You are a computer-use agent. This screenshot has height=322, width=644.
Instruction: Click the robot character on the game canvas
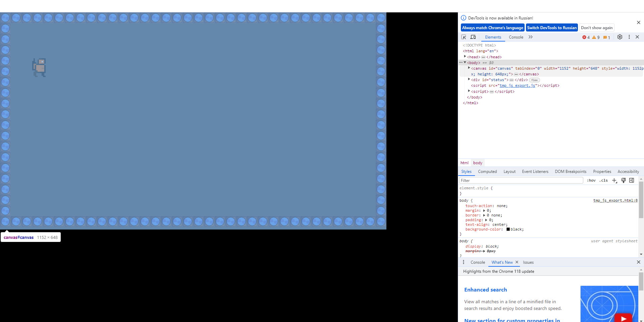39,67
